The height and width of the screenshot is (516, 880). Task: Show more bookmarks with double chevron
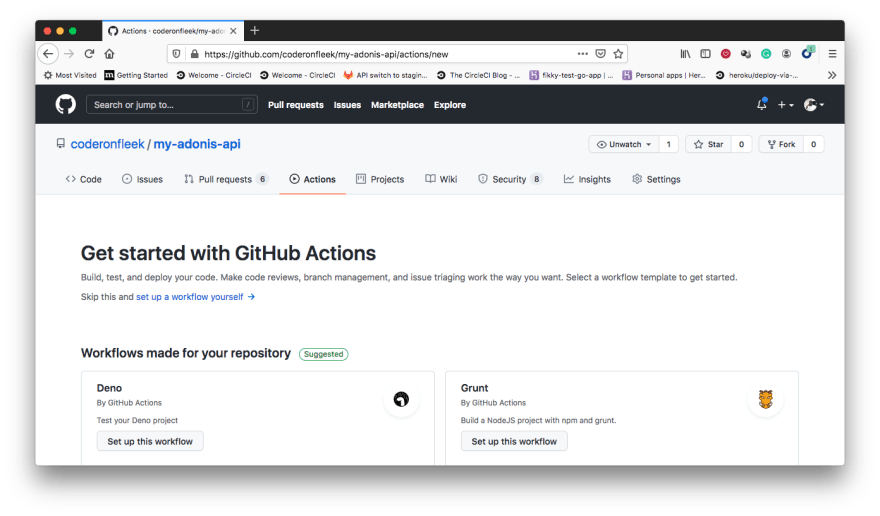coord(832,75)
